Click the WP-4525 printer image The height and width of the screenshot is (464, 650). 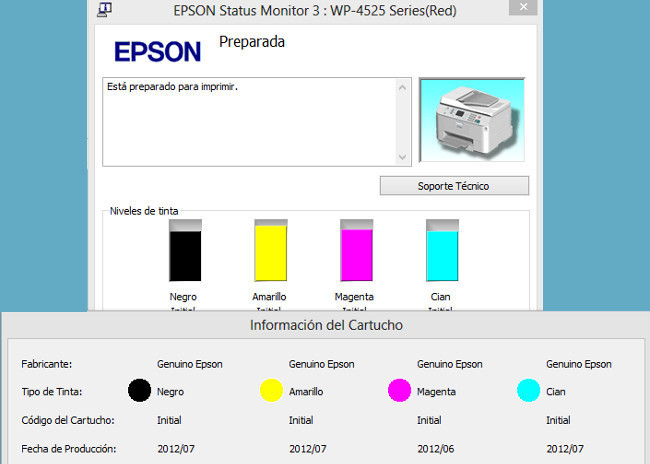[472, 120]
